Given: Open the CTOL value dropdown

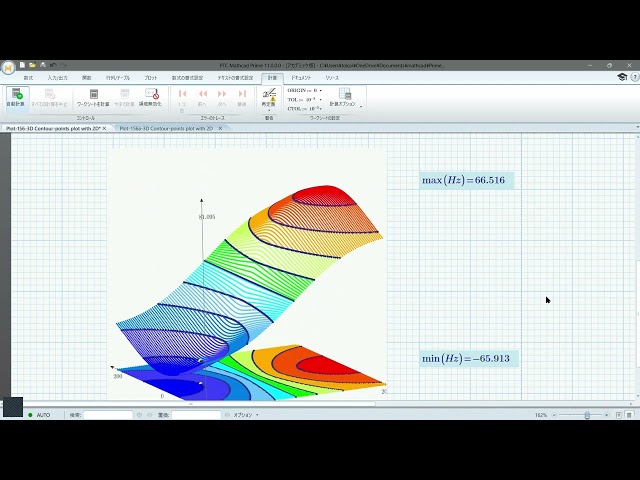Looking at the screenshot, I should tap(321, 109).
